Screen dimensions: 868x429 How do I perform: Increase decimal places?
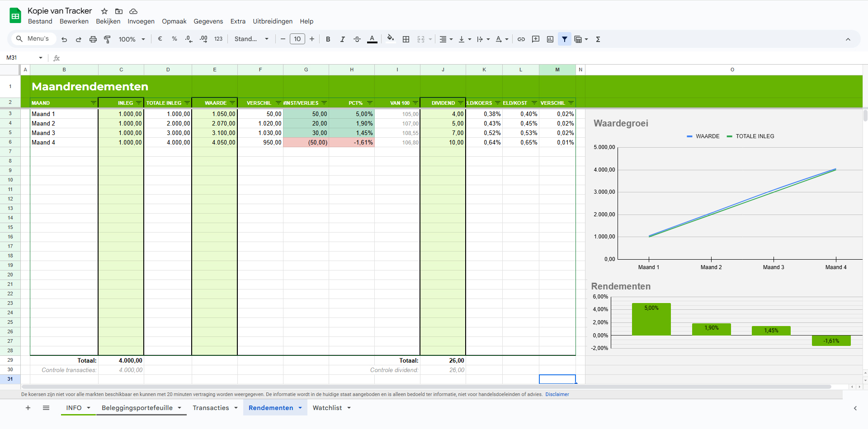coord(203,39)
